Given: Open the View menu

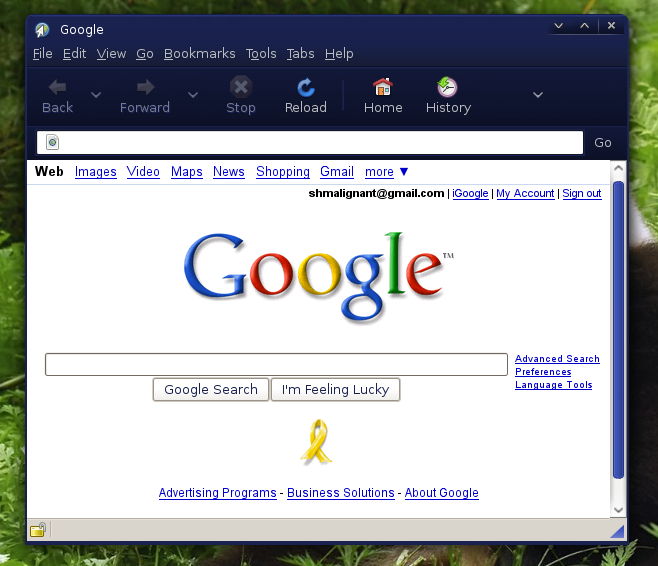Looking at the screenshot, I should [111, 54].
